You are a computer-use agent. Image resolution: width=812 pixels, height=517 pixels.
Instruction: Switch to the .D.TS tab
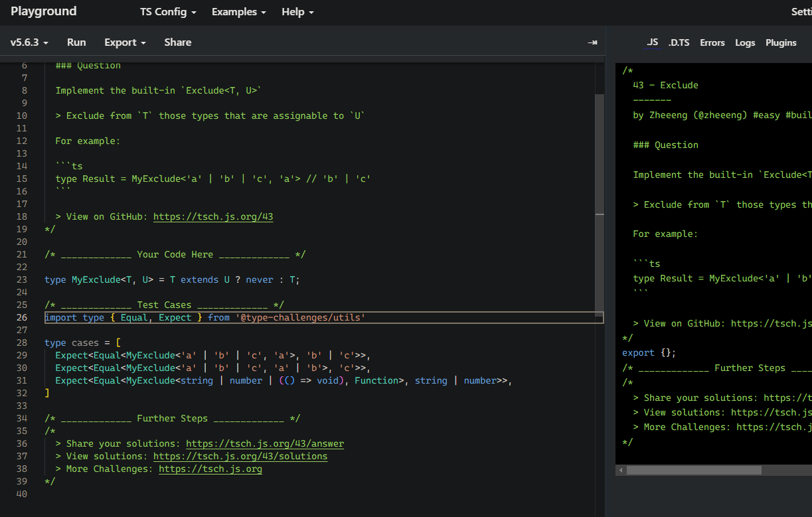tap(679, 42)
